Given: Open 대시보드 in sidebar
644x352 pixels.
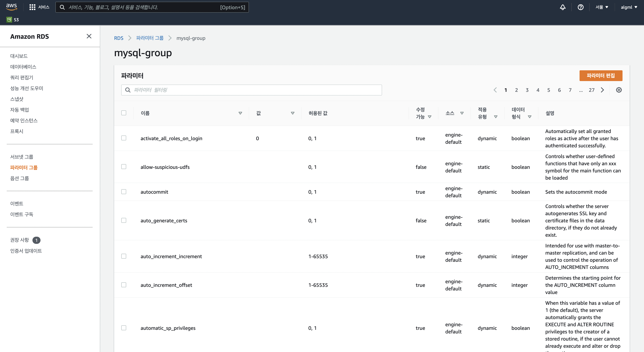Looking at the screenshot, I should pos(19,56).
